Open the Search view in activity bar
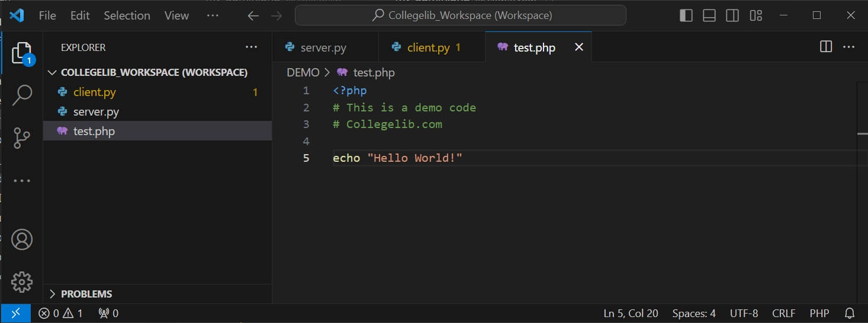The width and height of the screenshot is (868, 323). coord(22,95)
